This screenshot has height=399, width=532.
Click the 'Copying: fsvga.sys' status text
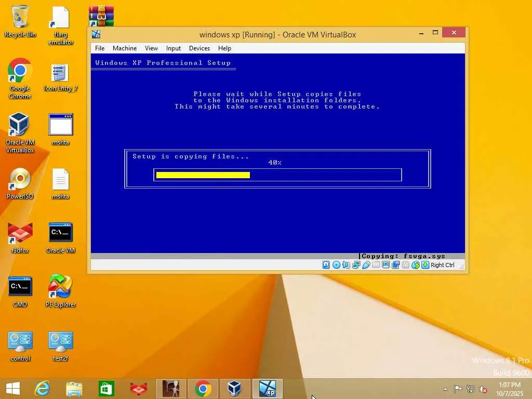403,256
